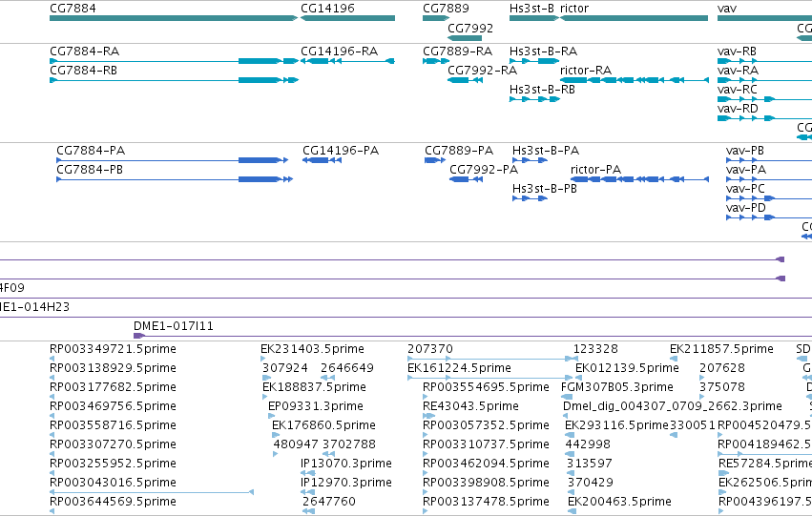Select protein vav-PC
812x516 pixels.
pyautogui.click(x=769, y=198)
